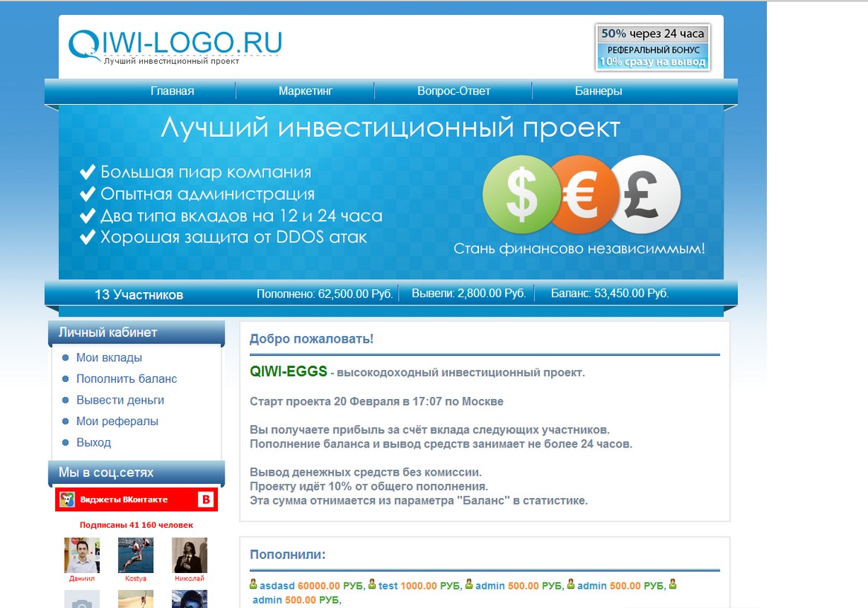Click the VK 'B' logo icon
The image size is (868, 608).
tap(205, 499)
